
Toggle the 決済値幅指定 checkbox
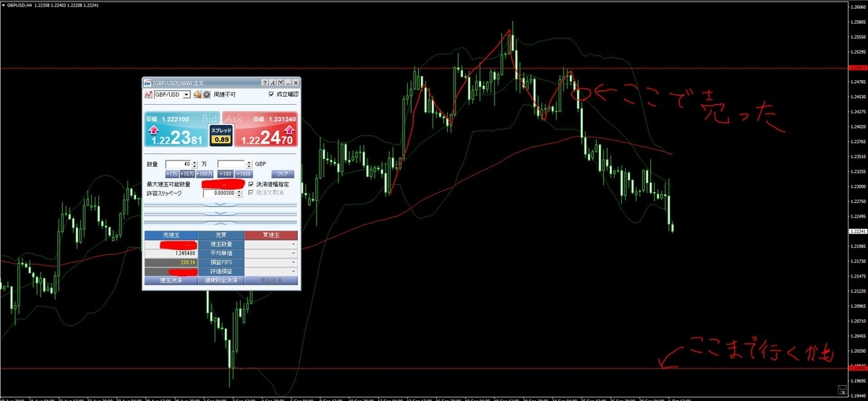coord(252,184)
